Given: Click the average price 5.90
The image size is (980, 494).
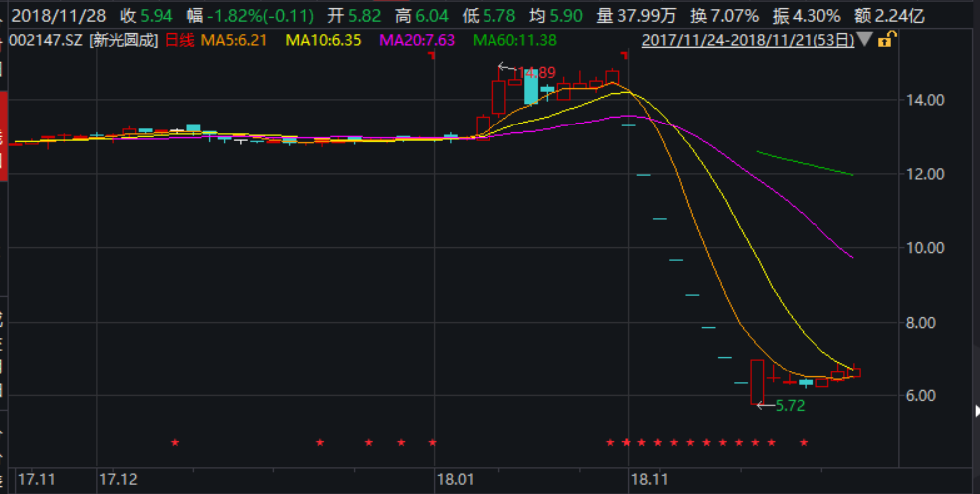Looking at the screenshot, I should (x=566, y=16).
